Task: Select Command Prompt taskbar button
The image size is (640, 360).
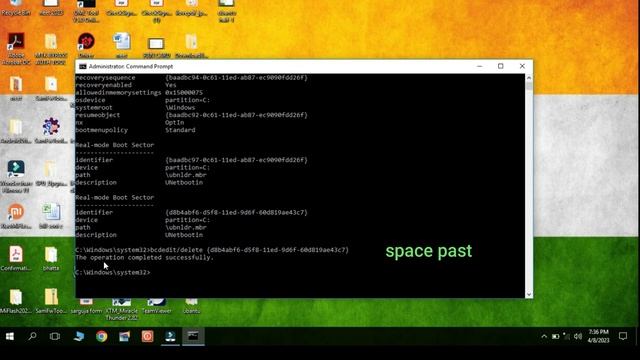Action: click(193, 336)
